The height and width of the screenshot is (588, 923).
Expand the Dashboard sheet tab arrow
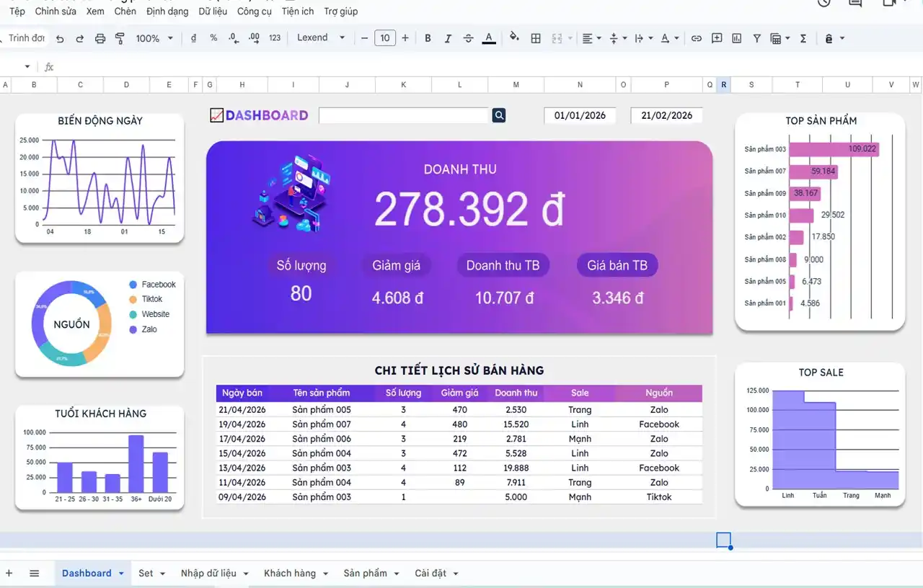click(121, 574)
